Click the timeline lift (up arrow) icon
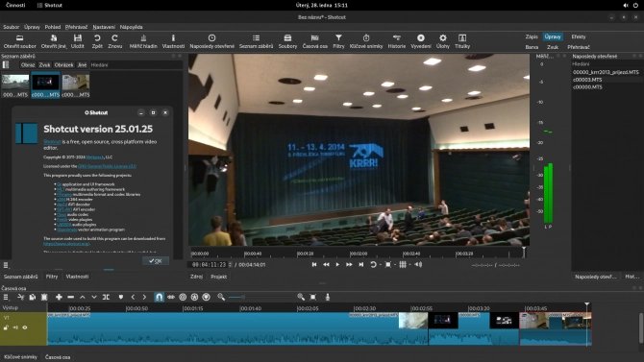 pyautogui.click(x=82, y=297)
